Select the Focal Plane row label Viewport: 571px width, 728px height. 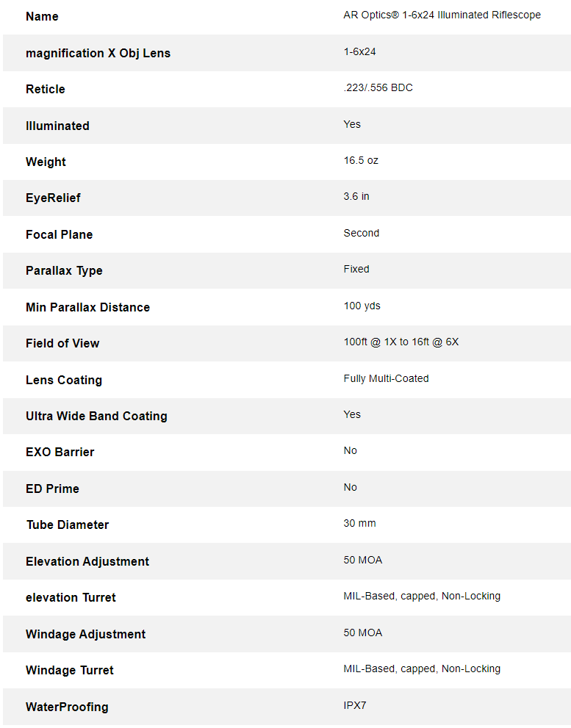(59, 234)
